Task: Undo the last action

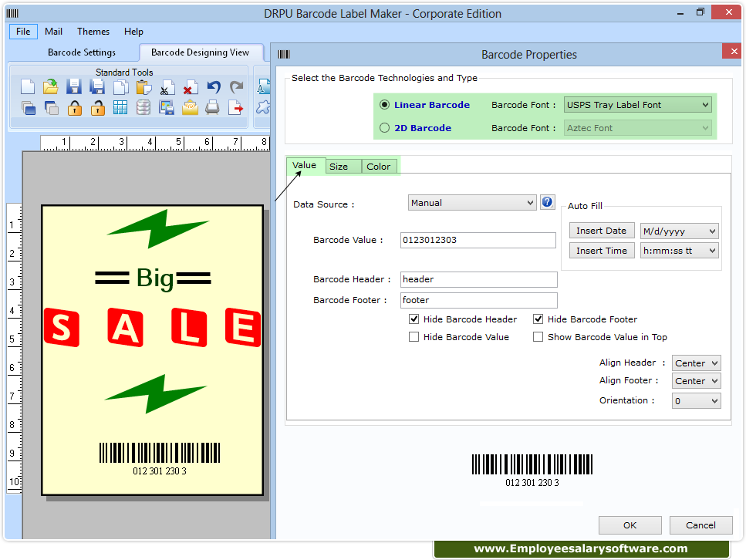Action: click(x=214, y=87)
